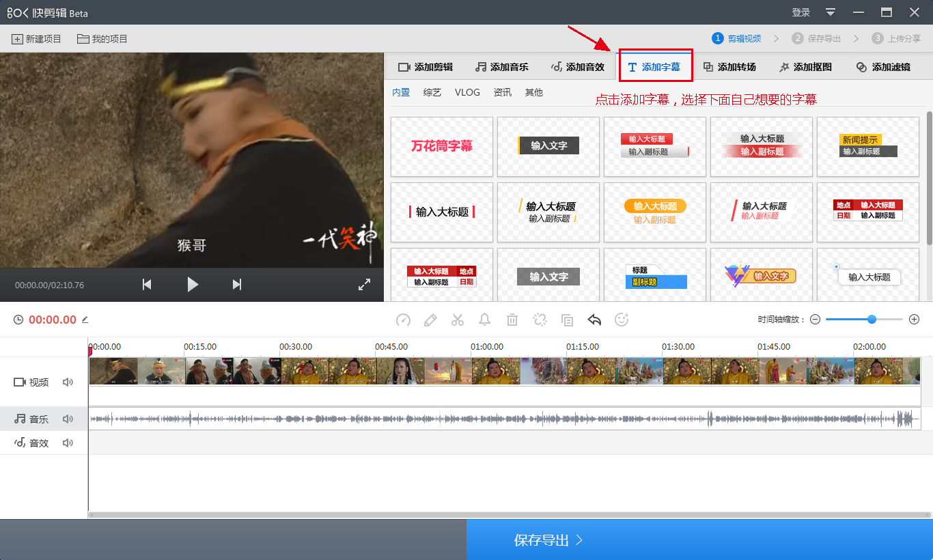Select the 万花筒字幕 subtitle template
This screenshot has height=560, width=933.
pos(442,146)
